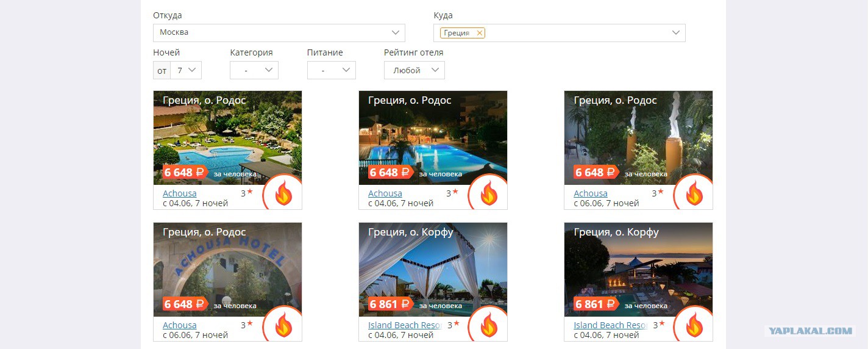Click the Achousa Hotel sign photo thumbnail

click(227, 270)
